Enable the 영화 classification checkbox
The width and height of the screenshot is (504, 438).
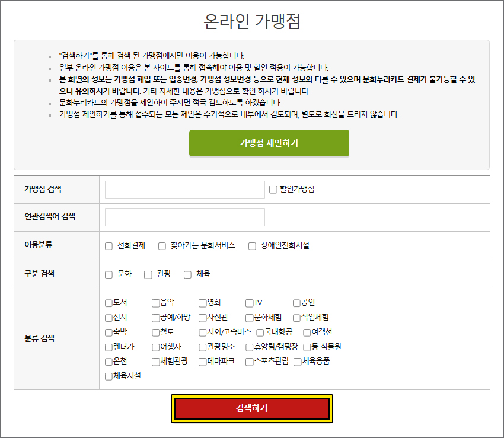(203, 303)
